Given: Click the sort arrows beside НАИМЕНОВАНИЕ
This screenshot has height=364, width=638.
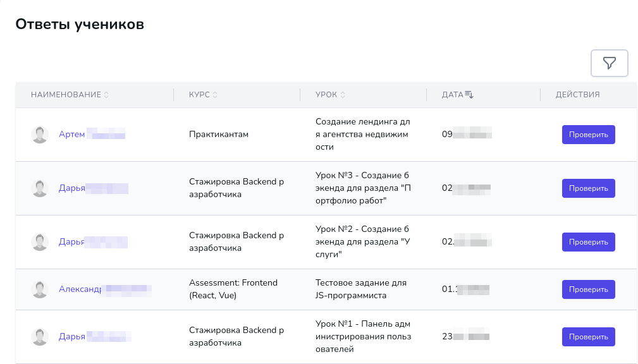Looking at the screenshot, I should [106, 94].
